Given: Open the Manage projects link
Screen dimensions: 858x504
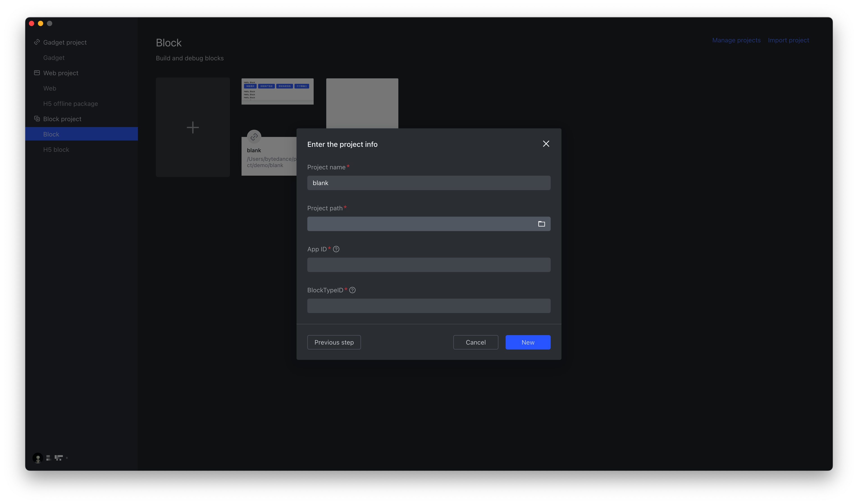Looking at the screenshot, I should click(x=736, y=40).
